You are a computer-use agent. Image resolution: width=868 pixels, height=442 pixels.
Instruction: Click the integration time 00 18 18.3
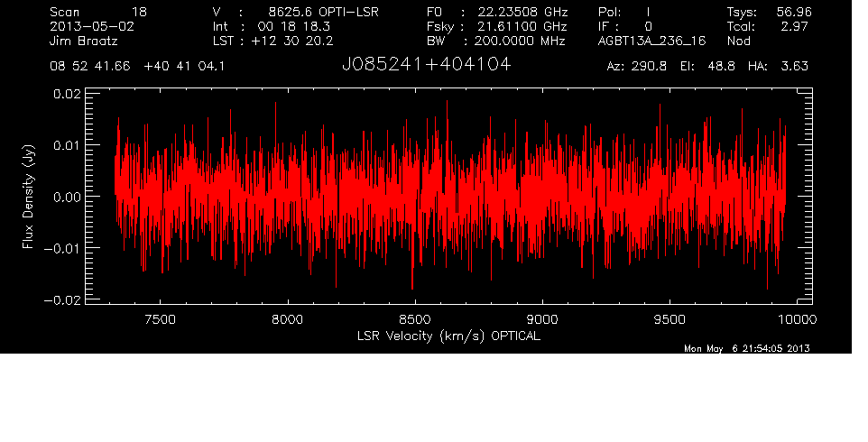[296, 26]
